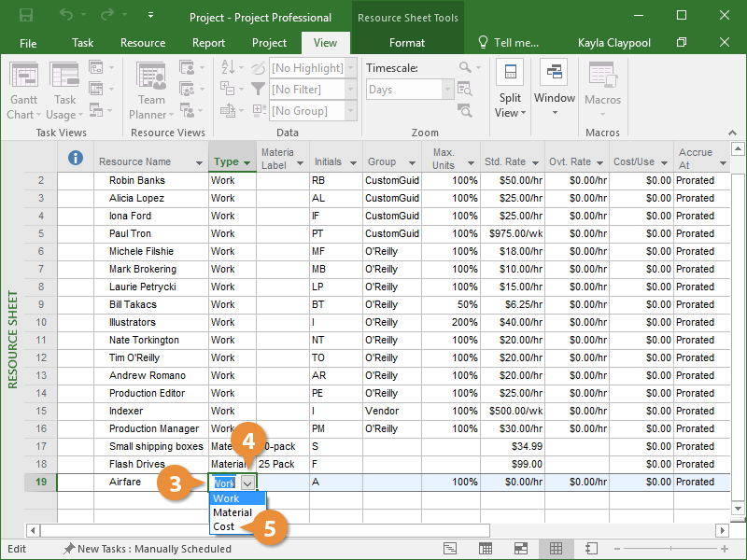The height and width of the screenshot is (560, 747).
Task: Open the Resource Name column filter arrow
Action: point(199,163)
